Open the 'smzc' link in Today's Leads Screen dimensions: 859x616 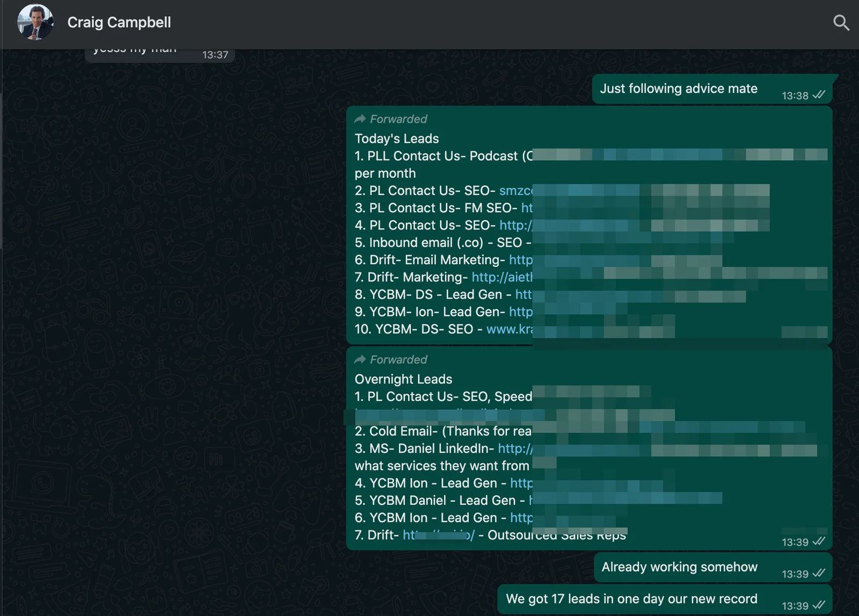(x=516, y=191)
